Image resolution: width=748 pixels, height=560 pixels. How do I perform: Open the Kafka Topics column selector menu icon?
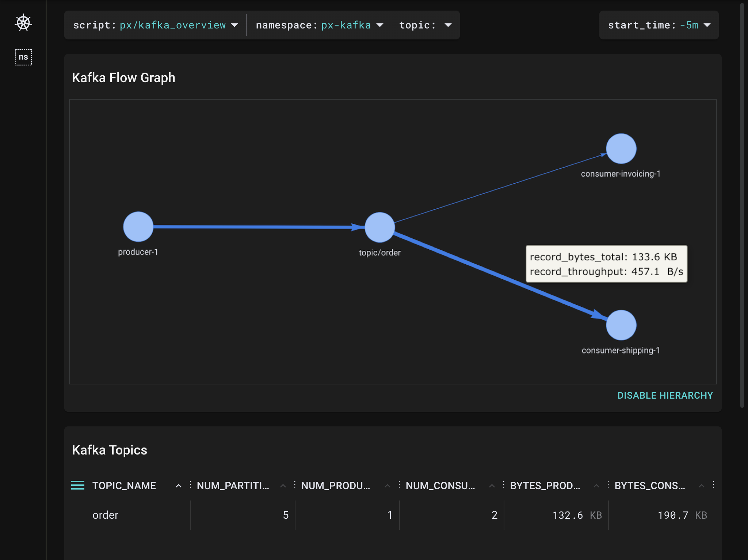click(x=77, y=485)
